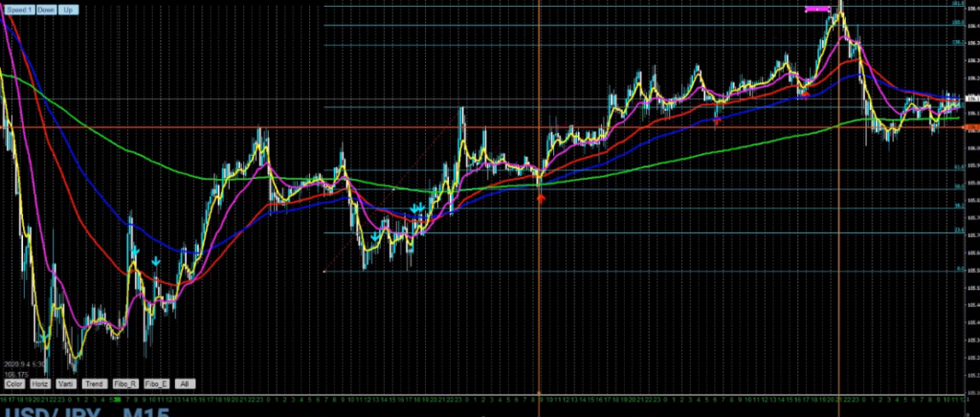Select the Varti line tool button
The image size is (980, 417).
tap(66, 384)
